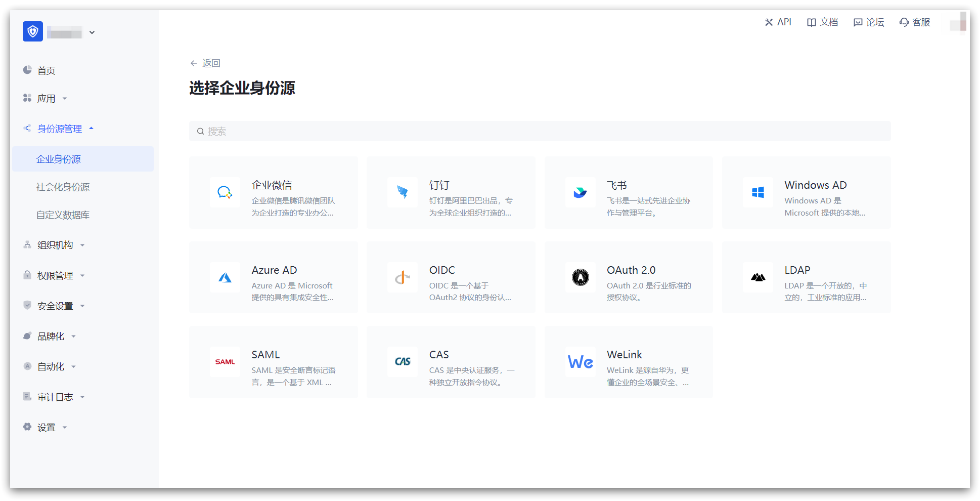
Task: Click the DingTalk (钉钉) wing logo icon
Action: click(x=403, y=192)
